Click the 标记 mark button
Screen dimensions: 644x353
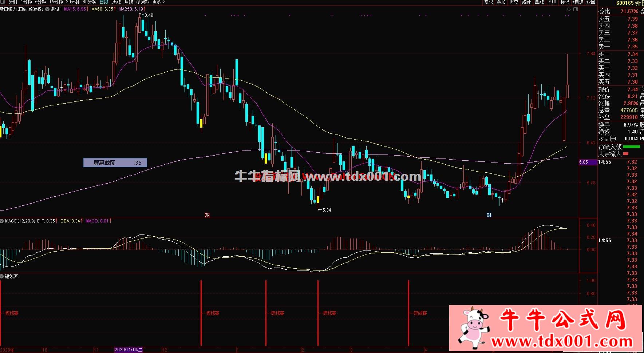(x=565, y=2)
